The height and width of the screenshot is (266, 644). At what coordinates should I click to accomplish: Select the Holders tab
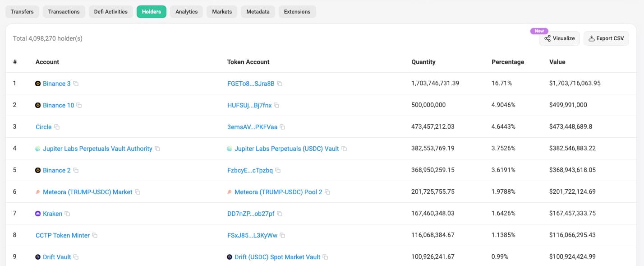152,12
